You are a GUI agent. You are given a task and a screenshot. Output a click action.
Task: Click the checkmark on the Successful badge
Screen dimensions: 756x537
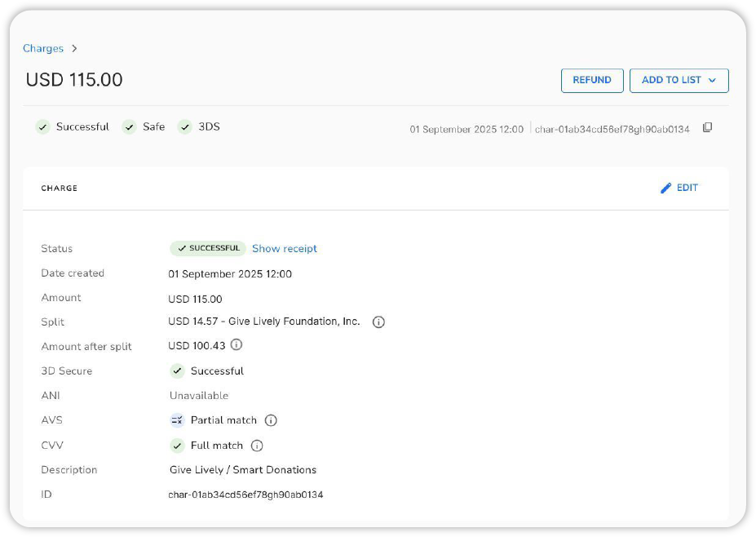coord(43,127)
